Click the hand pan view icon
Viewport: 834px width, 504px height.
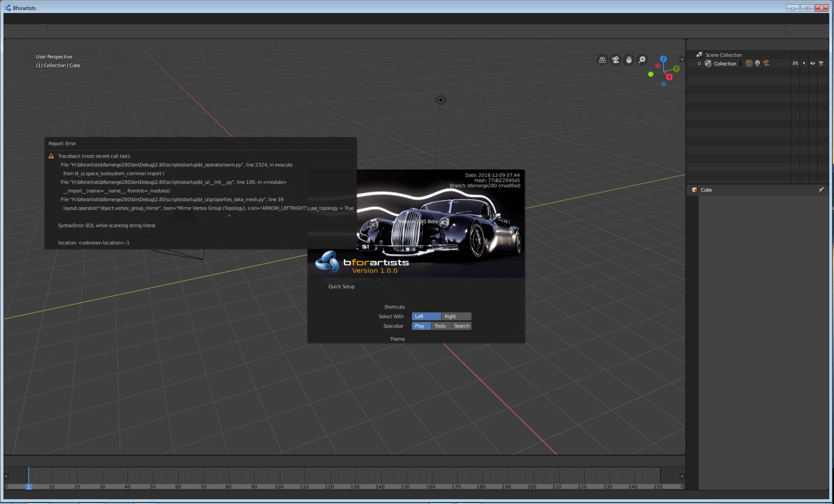629,60
